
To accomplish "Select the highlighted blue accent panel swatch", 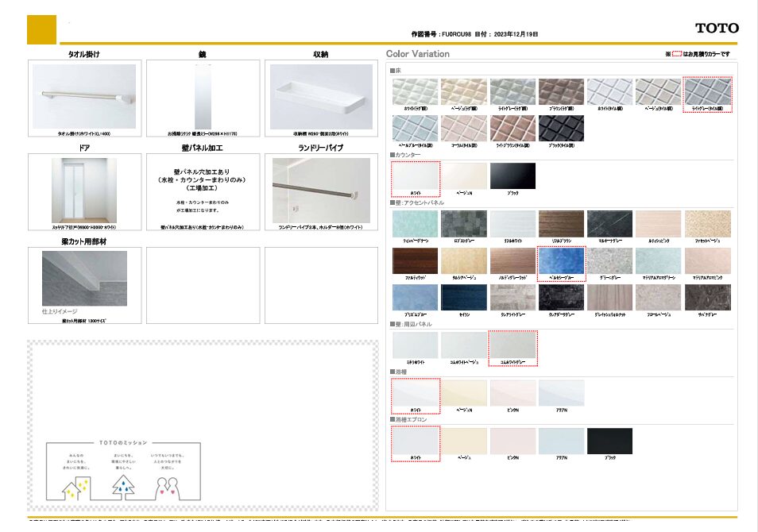I will click(x=561, y=261).
